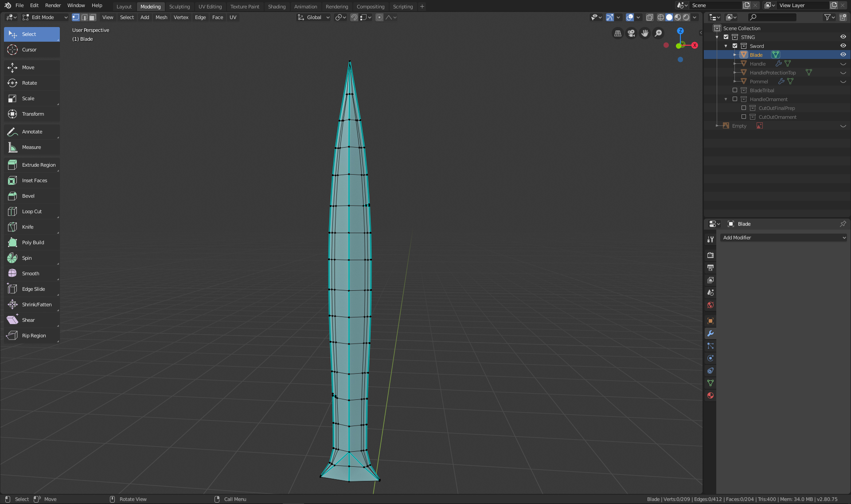Open the Add Modifier dropdown
Image resolution: width=851 pixels, height=504 pixels.
point(784,238)
